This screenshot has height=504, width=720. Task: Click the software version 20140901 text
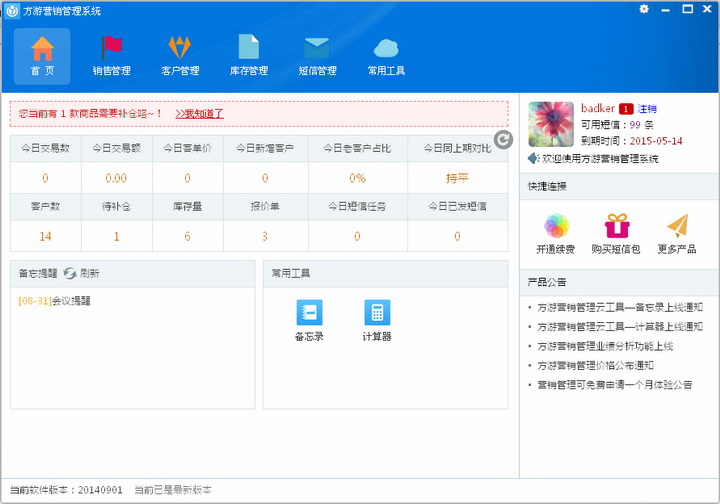[x=100, y=490]
